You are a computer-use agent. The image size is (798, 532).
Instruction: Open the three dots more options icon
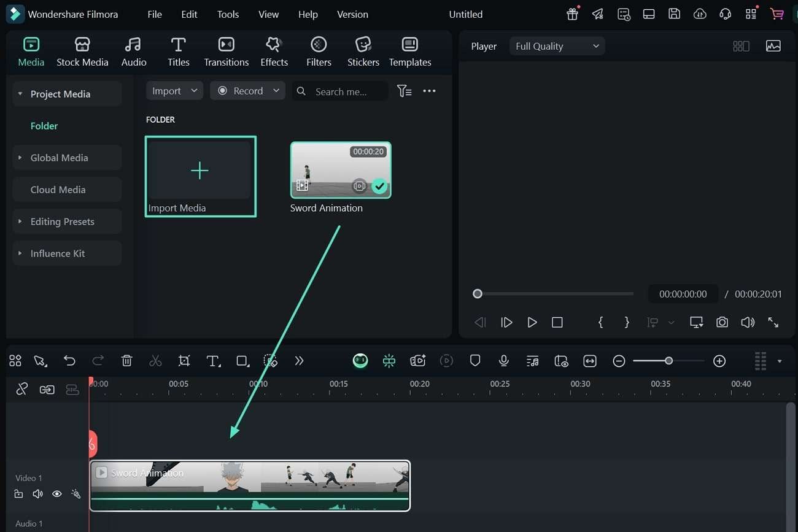coord(429,91)
